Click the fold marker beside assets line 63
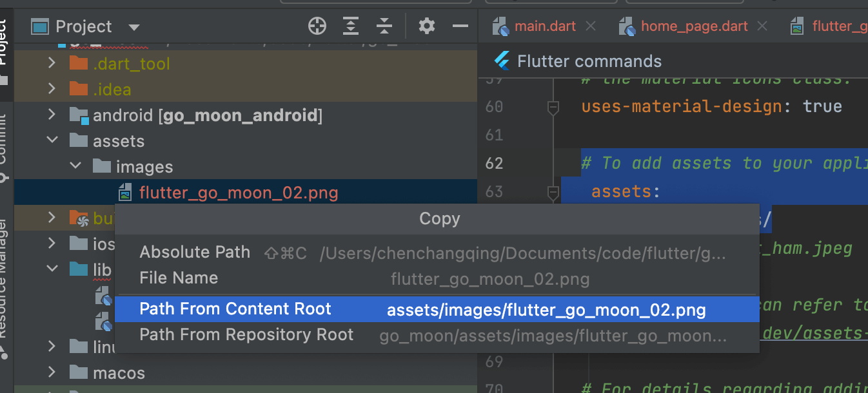This screenshot has height=393, width=868. tap(553, 192)
